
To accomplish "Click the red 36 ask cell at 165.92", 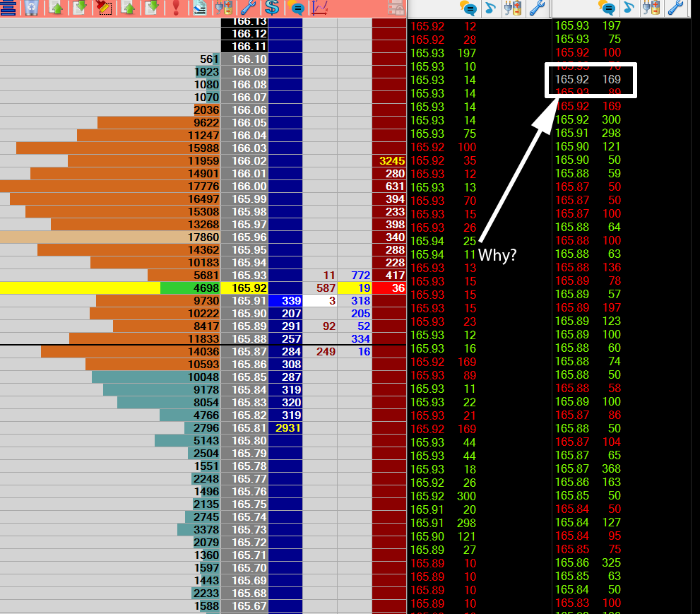I will click(x=389, y=288).
